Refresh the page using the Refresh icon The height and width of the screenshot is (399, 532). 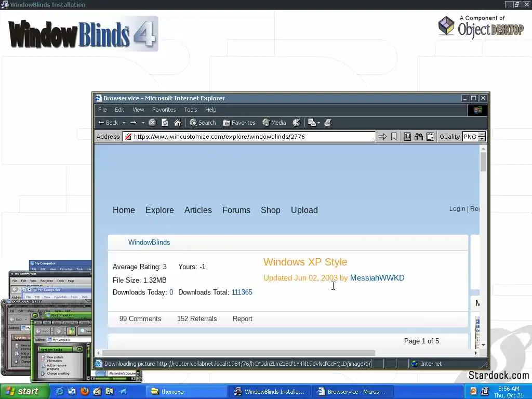pos(165,123)
